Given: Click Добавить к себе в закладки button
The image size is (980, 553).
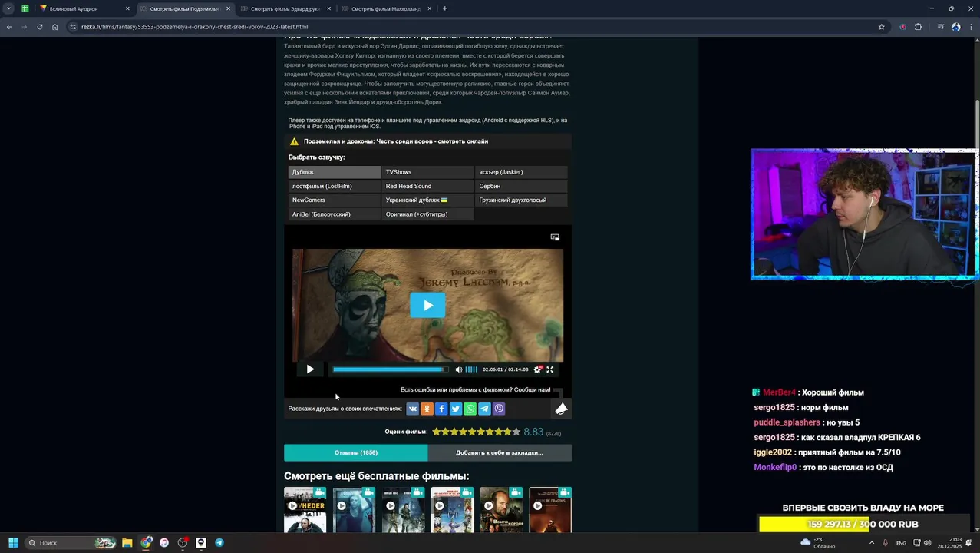Looking at the screenshot, I should point(500,452).
